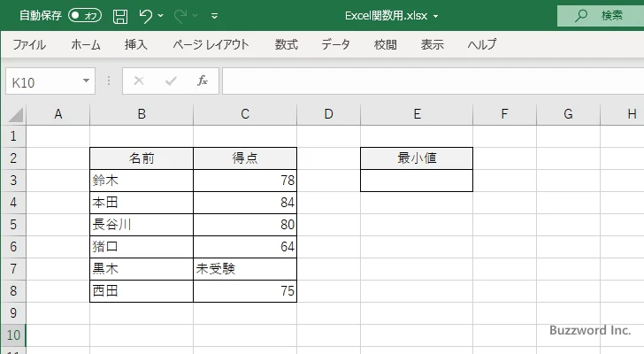Image resolution: width=644 pixels, height=354 pixels.
Task: Click the Insert Function fx icon
Action: click(x=203, y=81)
